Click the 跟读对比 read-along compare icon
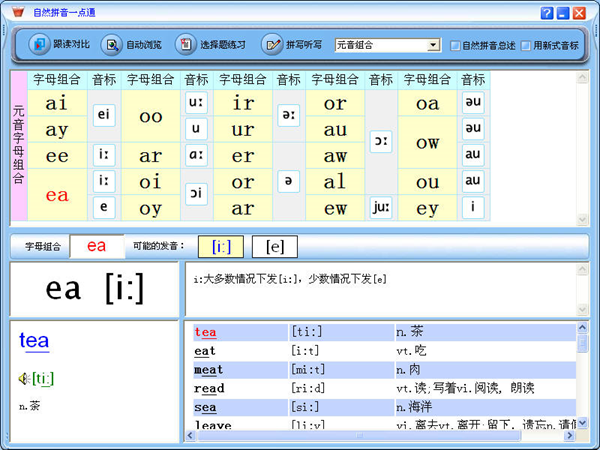Viewport: 600px width, 450px height. (x=39, y=45)
